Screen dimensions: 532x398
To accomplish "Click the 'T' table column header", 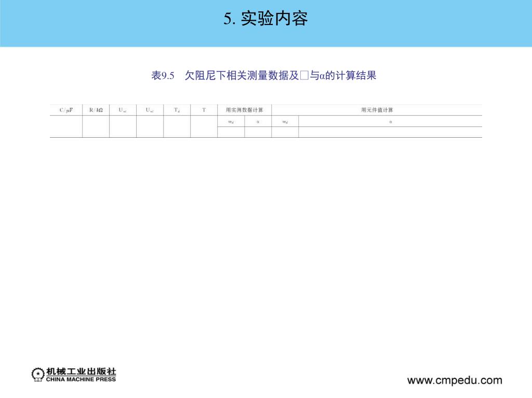I will [x=204, y=110].
